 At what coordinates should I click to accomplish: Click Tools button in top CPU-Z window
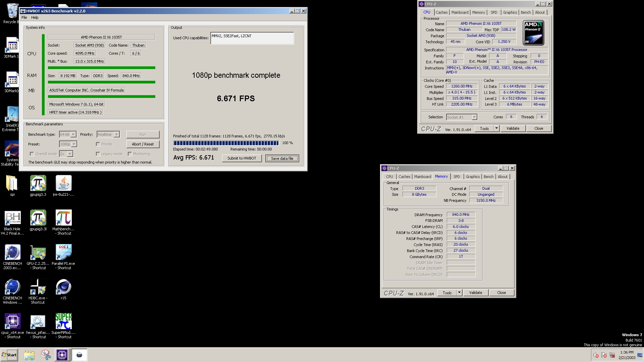coord(484,128)
